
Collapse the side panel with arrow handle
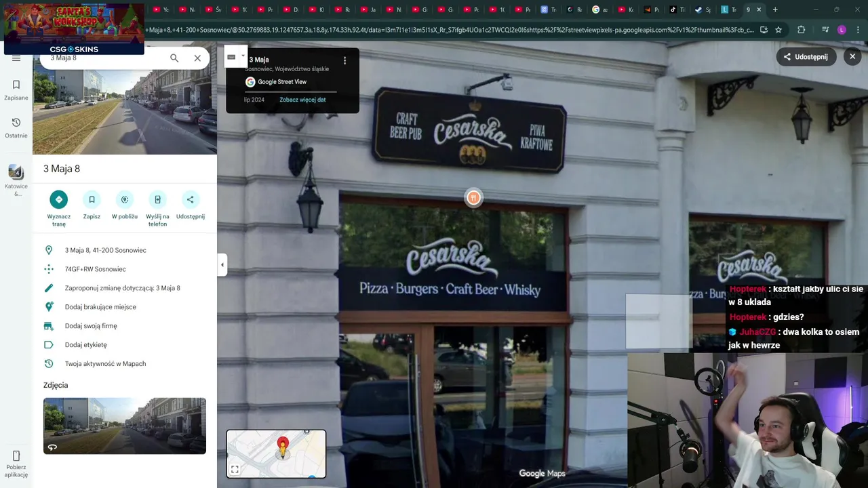point(222,264)
